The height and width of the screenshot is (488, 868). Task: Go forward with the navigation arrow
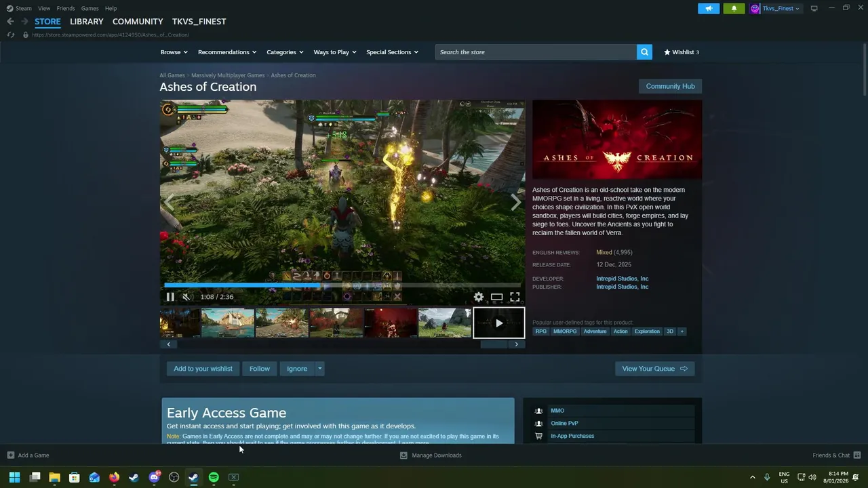click(x=24, y=22)
